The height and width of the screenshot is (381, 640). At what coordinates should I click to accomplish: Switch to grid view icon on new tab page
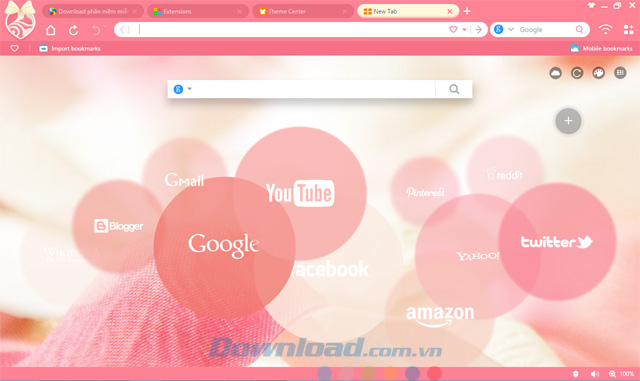pyautogui.click(x=620, y=73)
